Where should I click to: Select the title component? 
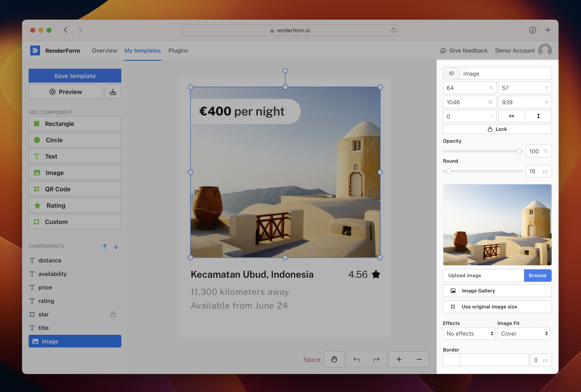[x=75, y=328]
